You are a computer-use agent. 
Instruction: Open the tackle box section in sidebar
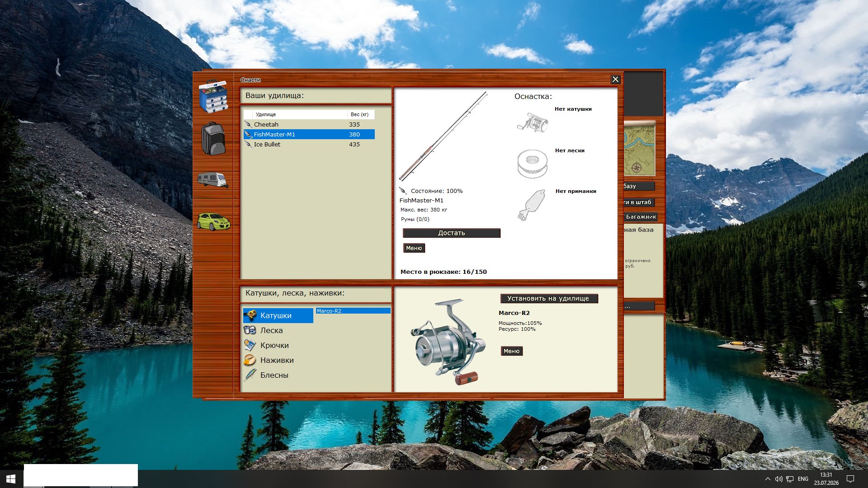(213, 96)
